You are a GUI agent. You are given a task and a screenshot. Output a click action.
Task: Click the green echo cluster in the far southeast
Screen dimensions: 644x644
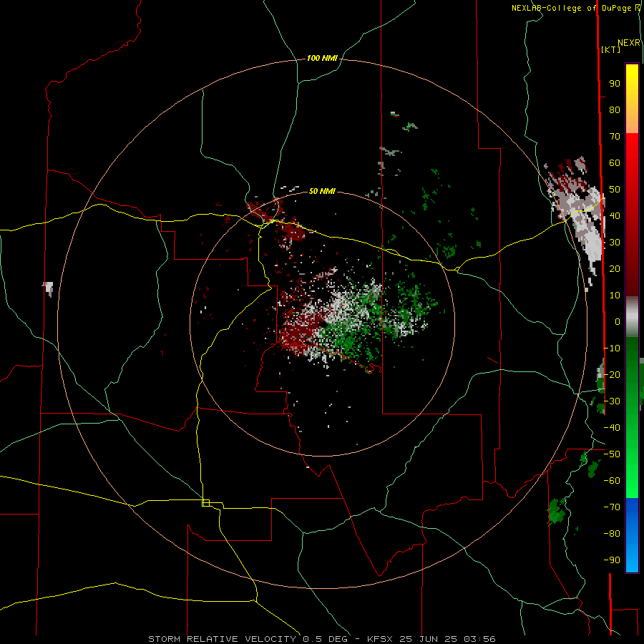tap(557, 512)
